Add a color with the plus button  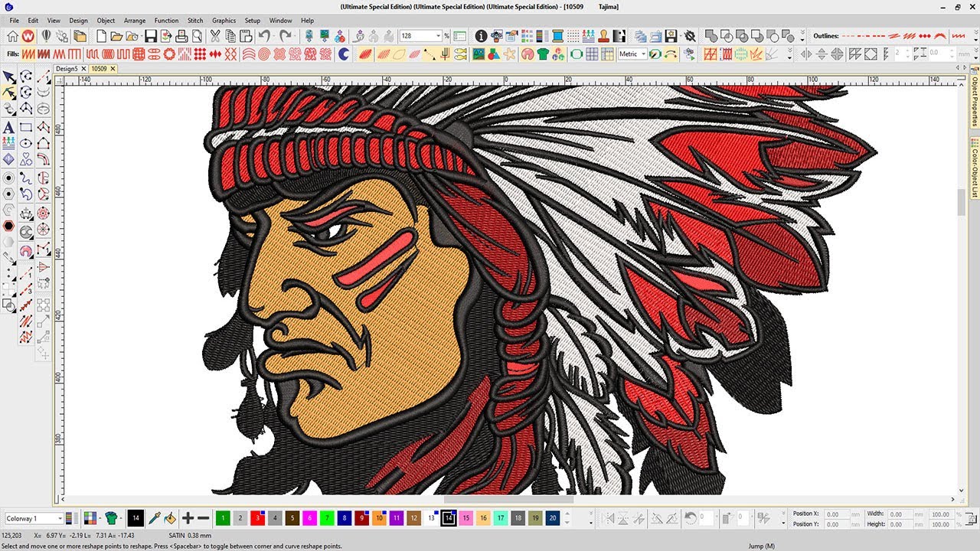(188, 518)
